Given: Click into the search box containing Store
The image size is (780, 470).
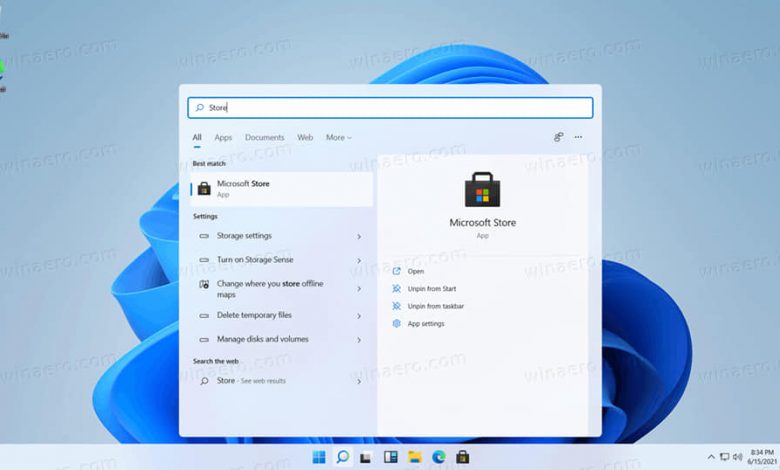Looking at the screenshot, I should pyautogui.click(x=390, y=107).
